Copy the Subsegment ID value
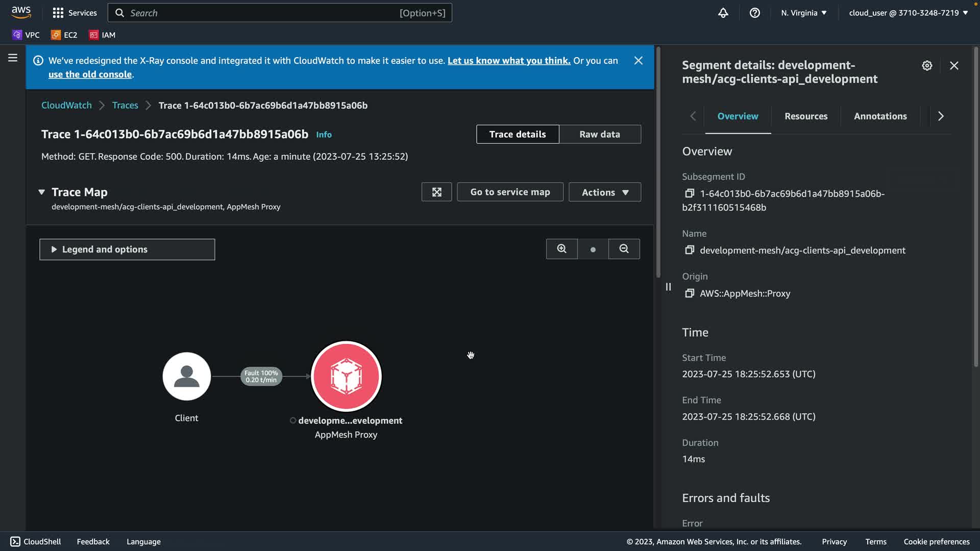 (x=690, y=193)
